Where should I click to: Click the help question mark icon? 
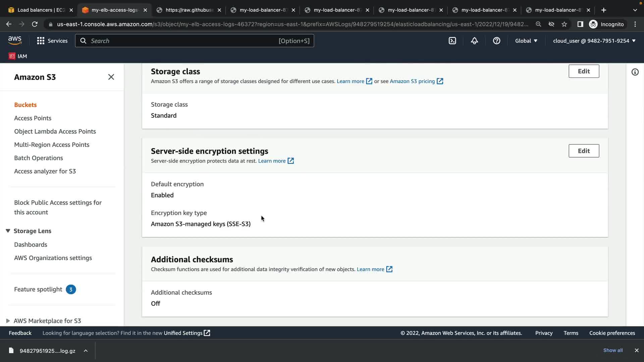coord(496,41)
